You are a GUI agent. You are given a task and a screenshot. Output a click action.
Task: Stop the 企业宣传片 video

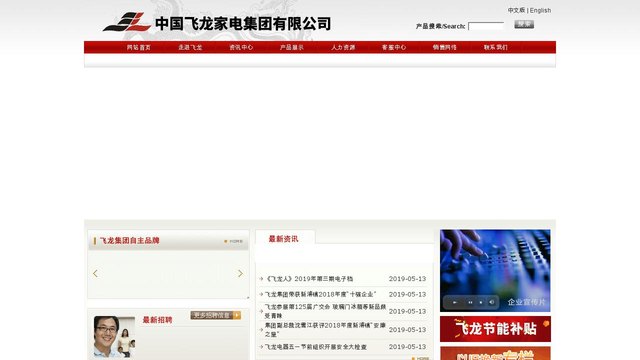481,302
